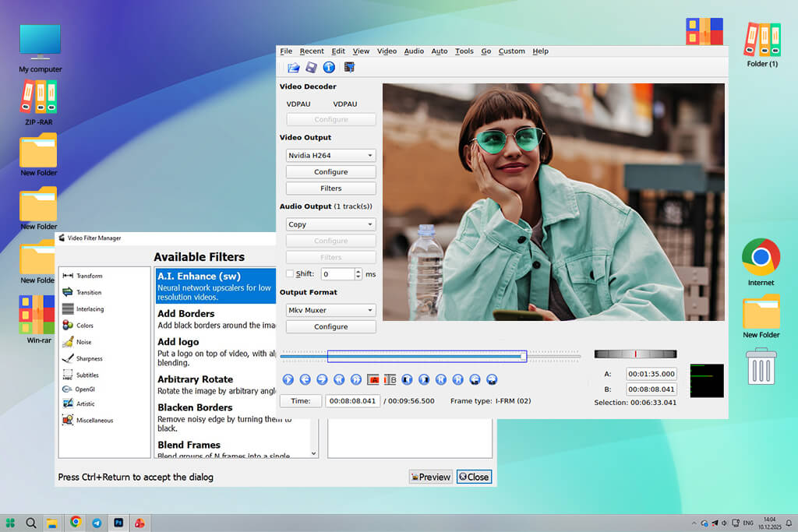The width and height of the screenshot is (798, 532).
Task: Set selection end marker B
Action: (x=390, y=379)
